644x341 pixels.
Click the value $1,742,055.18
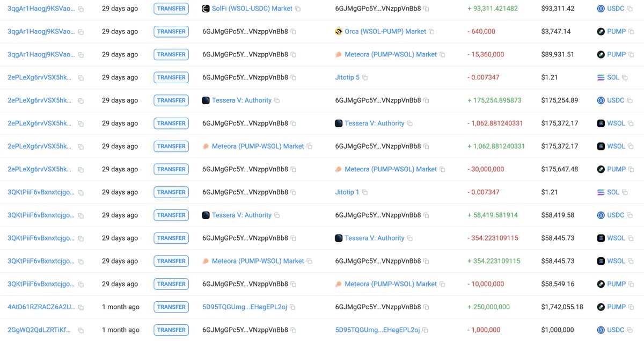click(562, 307)
